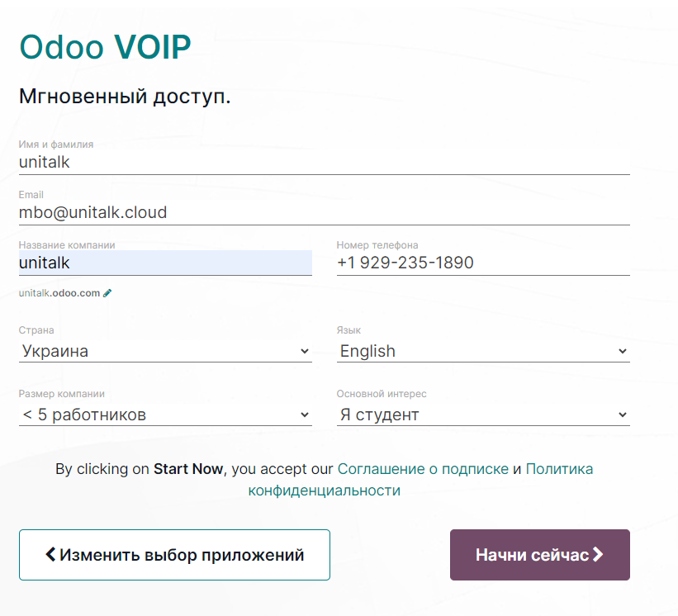The image size is (678, 616).
Task: Click the pencil icon to edit the domain
Action: click(107, 293)
